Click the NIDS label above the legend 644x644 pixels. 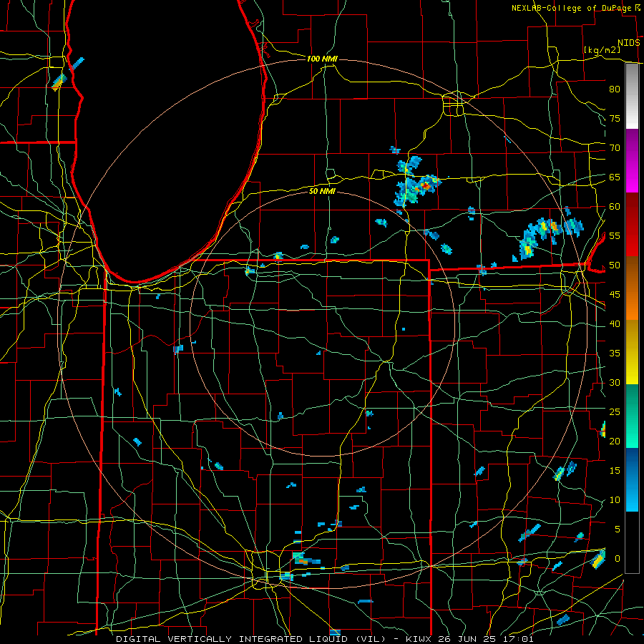click(628, 43)
